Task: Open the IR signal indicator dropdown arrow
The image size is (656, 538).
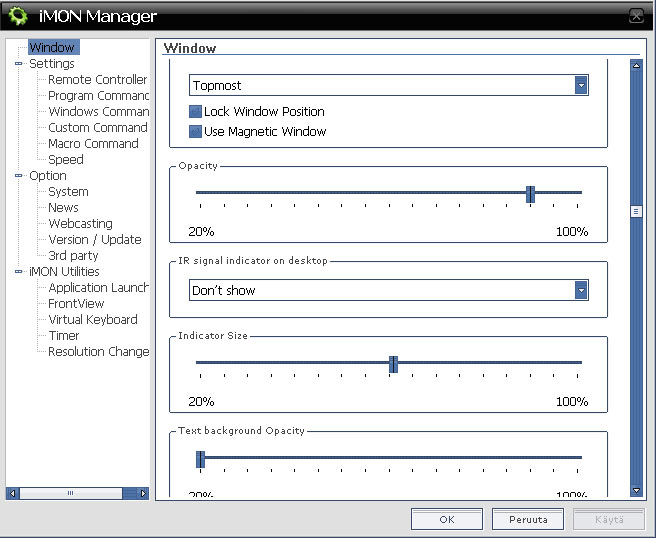Action: pos(581,290)
